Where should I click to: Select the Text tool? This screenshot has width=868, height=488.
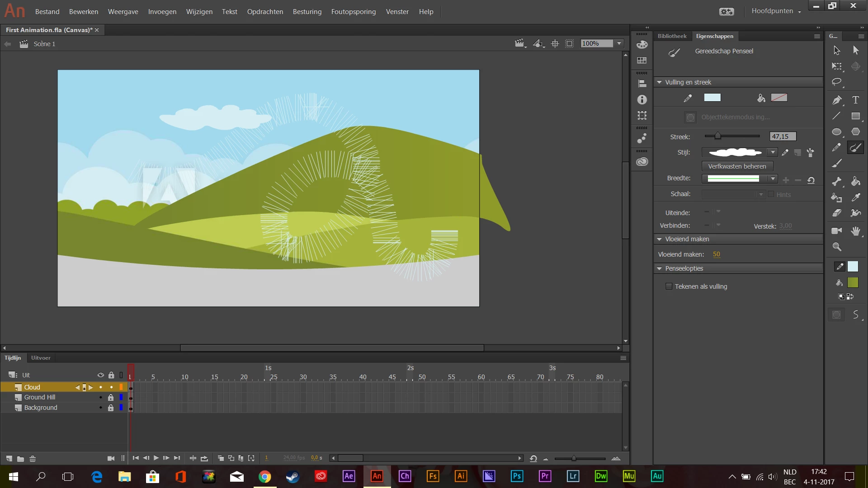coord(855,100)
